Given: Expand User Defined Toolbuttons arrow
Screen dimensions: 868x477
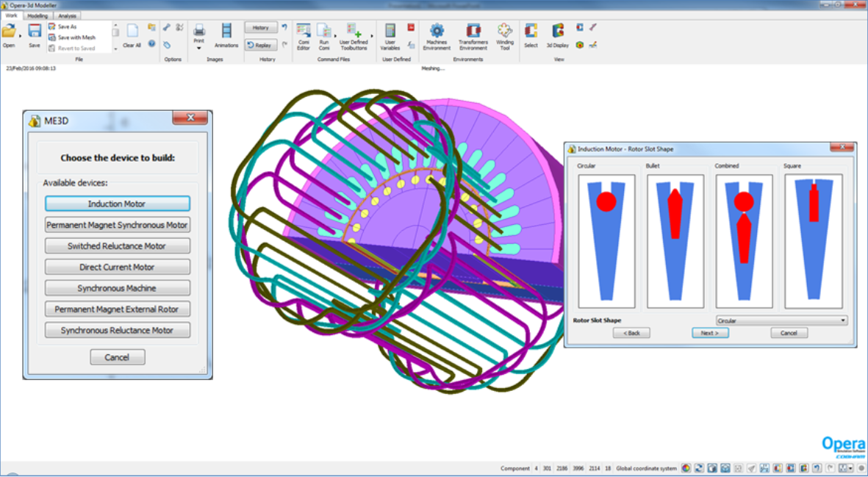Looking at the screenshot, I should coord(372,37).
